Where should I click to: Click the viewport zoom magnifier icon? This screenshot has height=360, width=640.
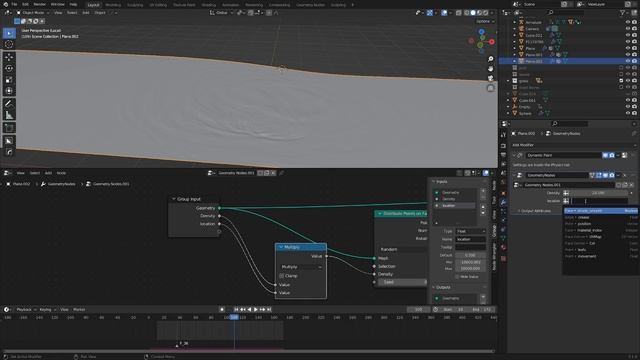[490, 60]
